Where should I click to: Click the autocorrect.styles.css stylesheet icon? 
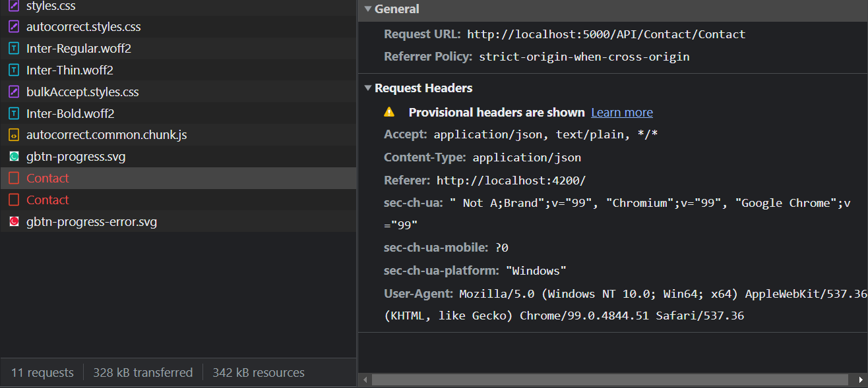pos(14,27)
